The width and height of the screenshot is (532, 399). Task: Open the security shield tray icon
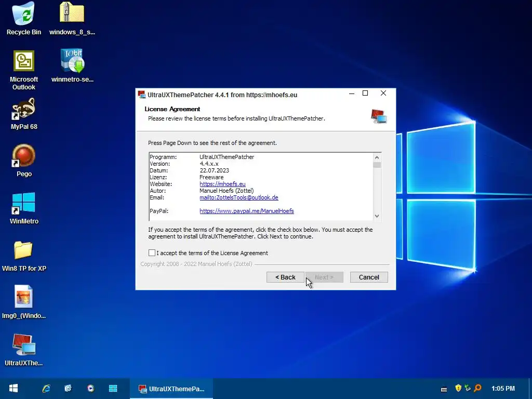point(458,388)
